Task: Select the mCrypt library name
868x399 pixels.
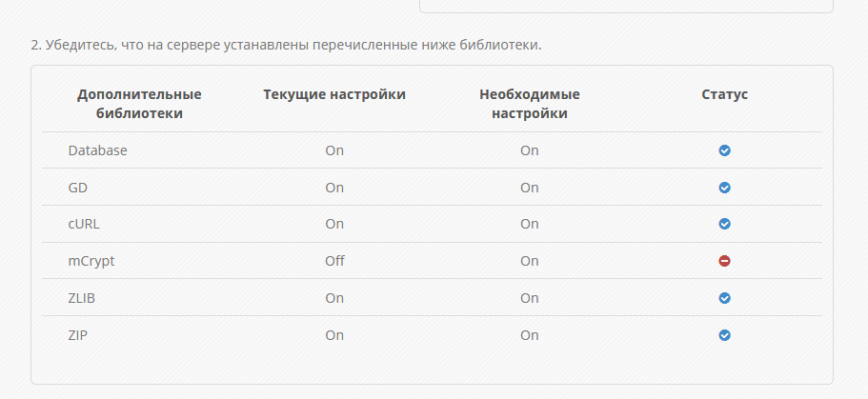Action: tap(91, 261)
